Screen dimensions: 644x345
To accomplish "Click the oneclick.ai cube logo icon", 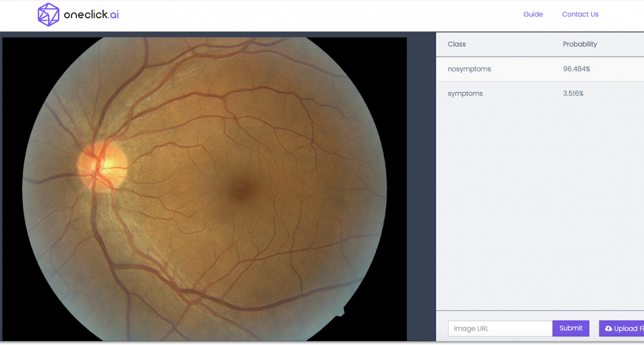I will coord(48,14).
